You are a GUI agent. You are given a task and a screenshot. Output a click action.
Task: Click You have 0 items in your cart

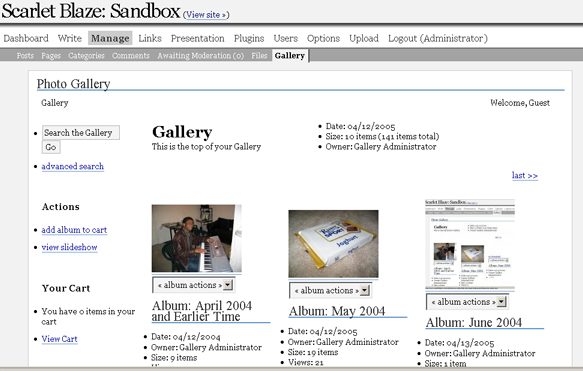click(88, 316)
